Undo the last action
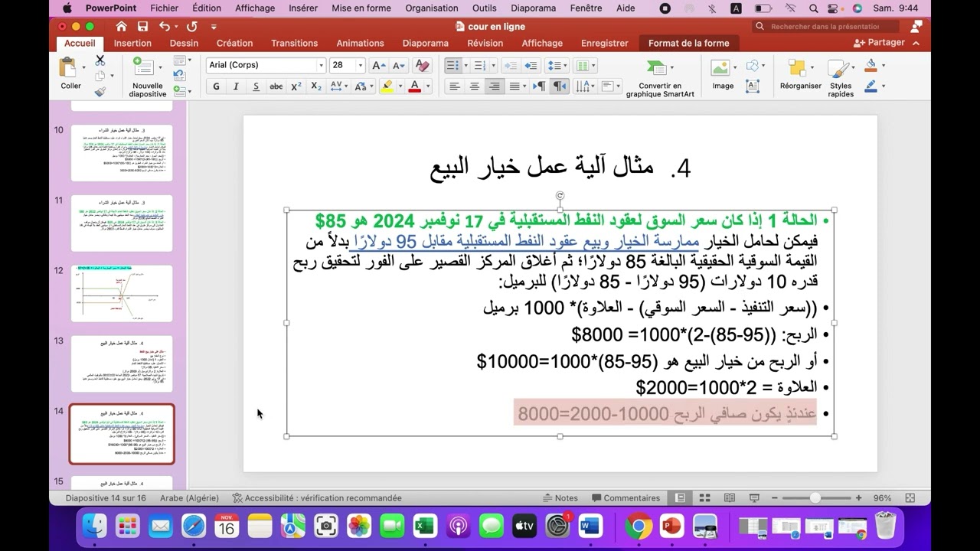The width and height of the screenshot is (980, 551). click(x=164, y=26)
